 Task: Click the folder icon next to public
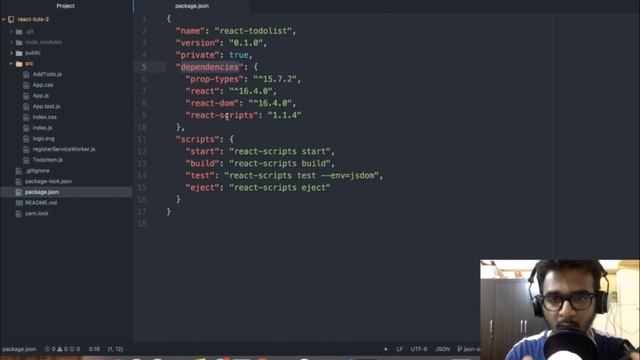19,53
